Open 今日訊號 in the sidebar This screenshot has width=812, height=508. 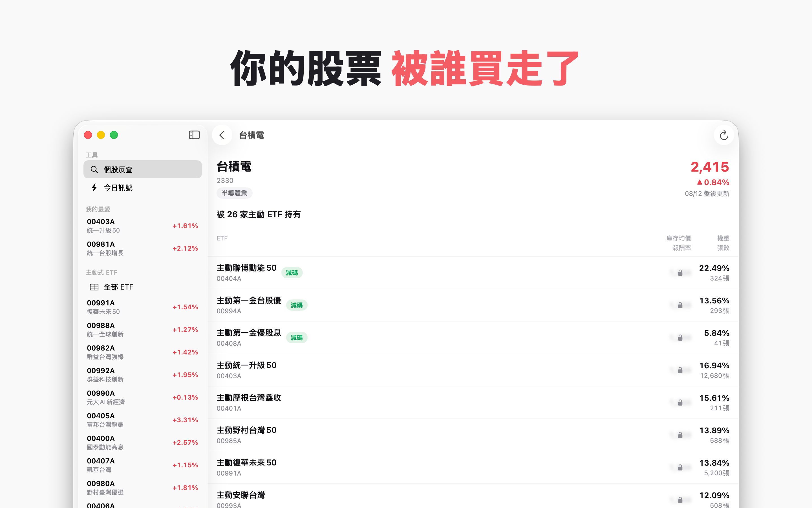pyautogui.click(x=143, y=187)
